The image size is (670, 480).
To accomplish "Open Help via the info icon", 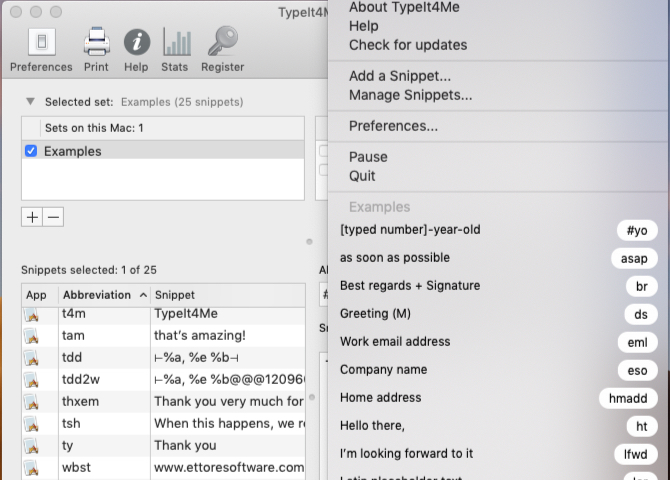I will 136,50.
